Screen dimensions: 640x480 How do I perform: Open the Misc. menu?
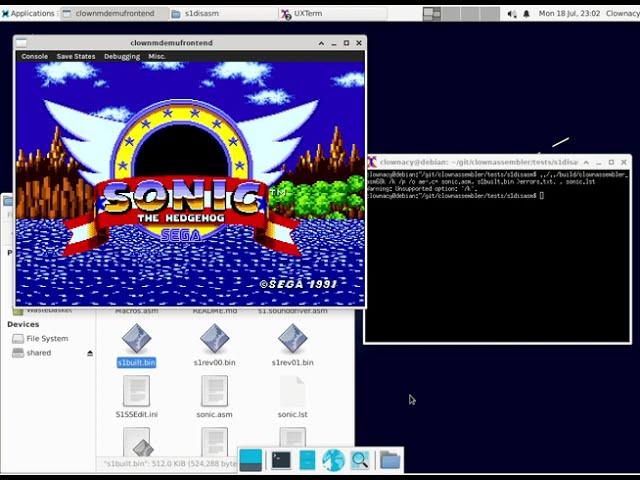tap(157, 56)
